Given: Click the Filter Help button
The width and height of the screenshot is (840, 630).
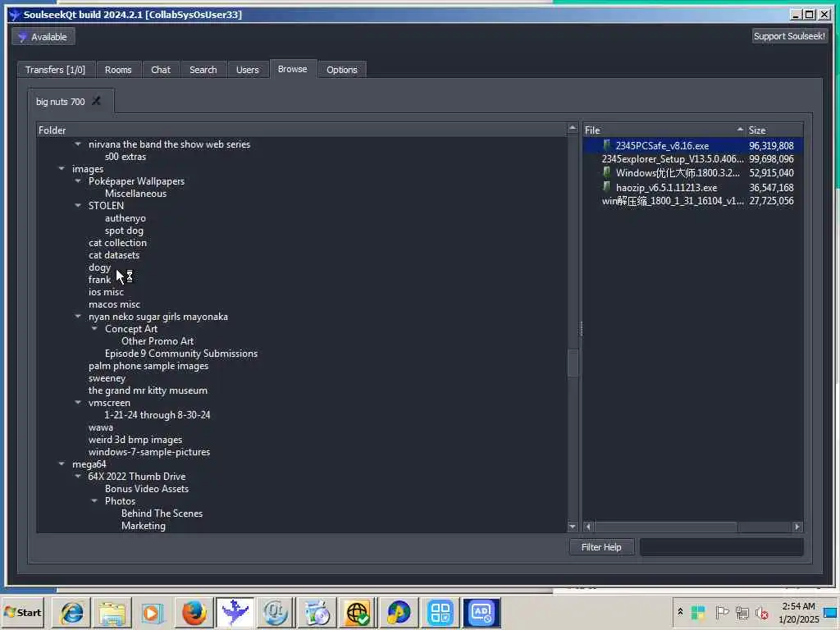Looking at the screenshot, I should point(601,547).
